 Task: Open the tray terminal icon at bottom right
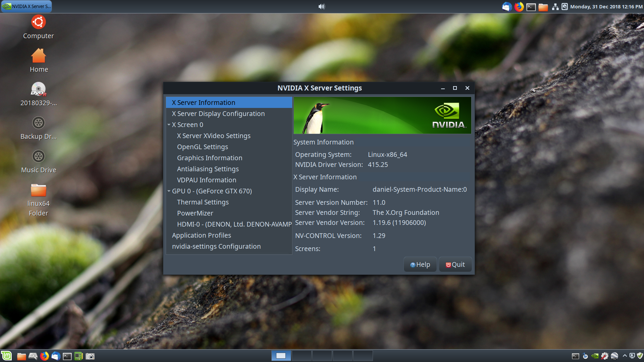point(576,356)
